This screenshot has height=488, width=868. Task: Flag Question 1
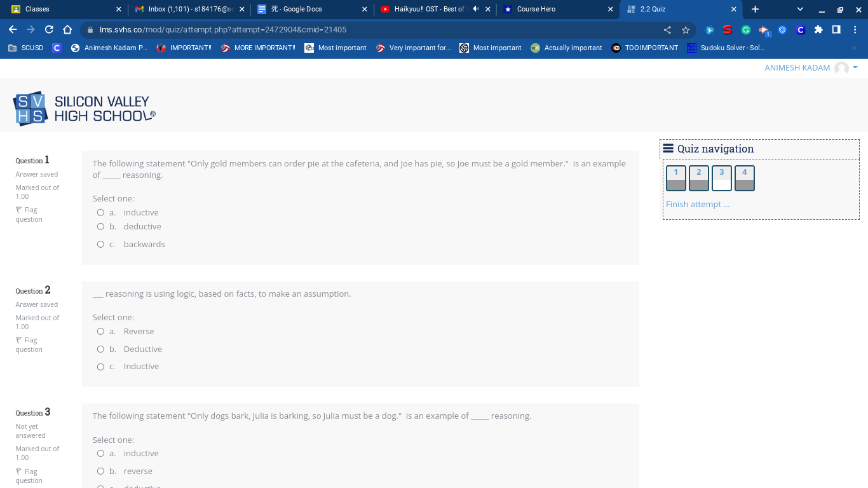pyautogui.click(x=29, y=214)
